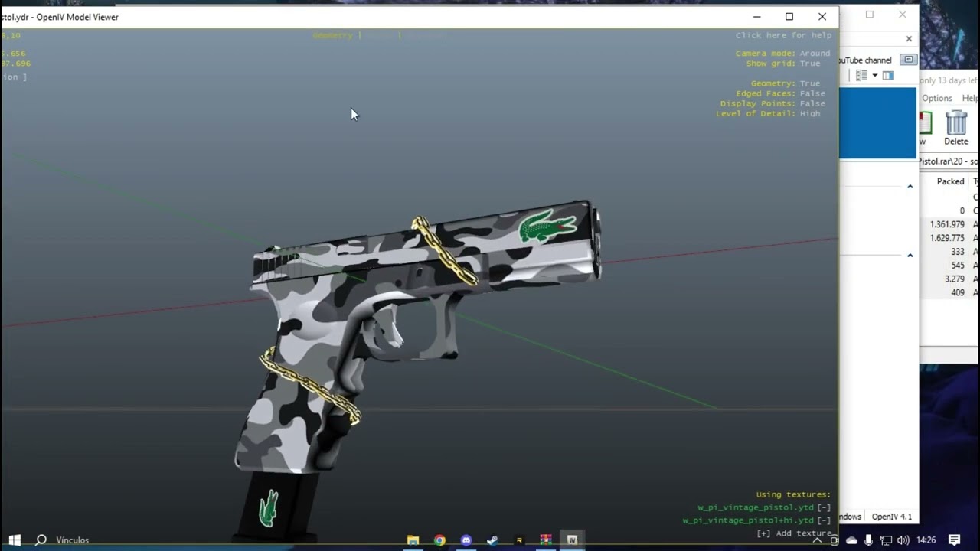Select the row with packed size 3.279

949,279
